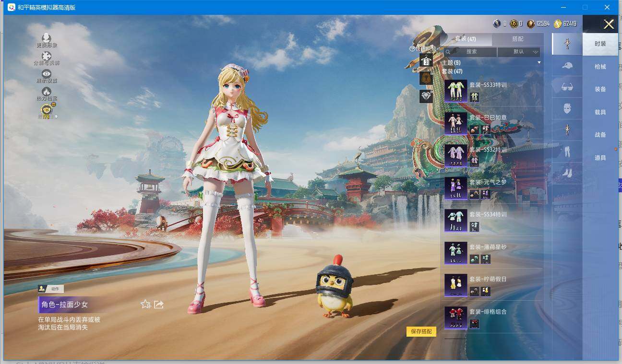Click the emulator logo in the title bar
The width and height of the screenshot is (622, 364).
11,7
